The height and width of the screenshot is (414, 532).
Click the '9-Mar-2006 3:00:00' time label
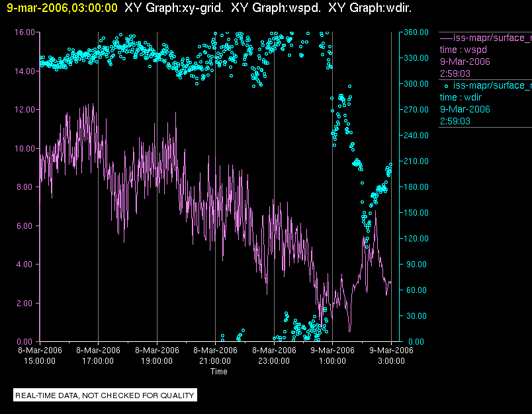[x=391, y=355]
